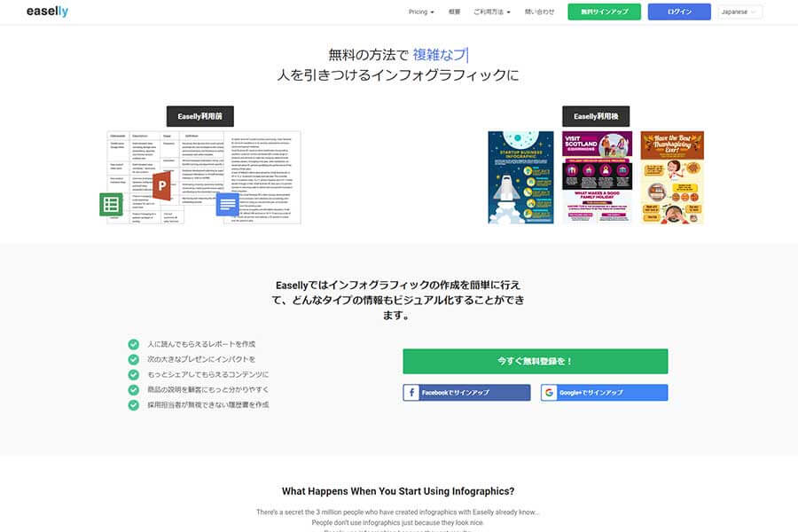Click checkmark icon beside 人に読んでもらえるレポートを作成
The image size is (798, 532).
[133, 344]
